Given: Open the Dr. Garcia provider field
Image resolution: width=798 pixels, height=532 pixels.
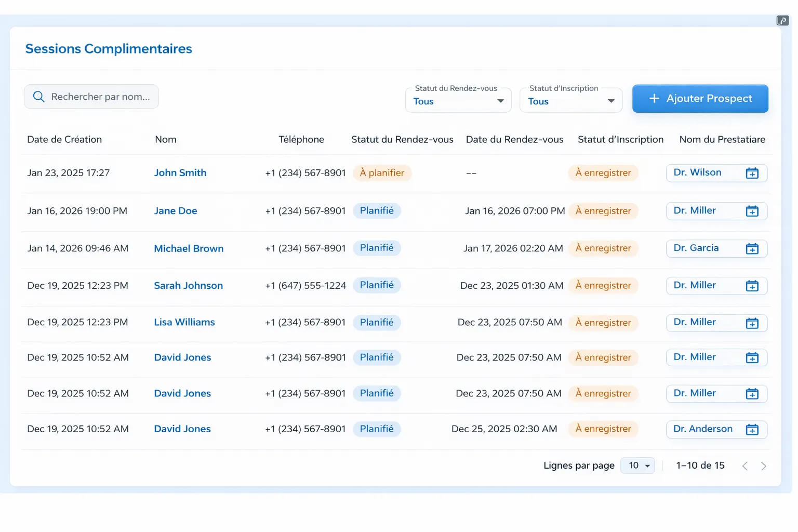Looking at the screenshot, I should (x=716, y=248).
